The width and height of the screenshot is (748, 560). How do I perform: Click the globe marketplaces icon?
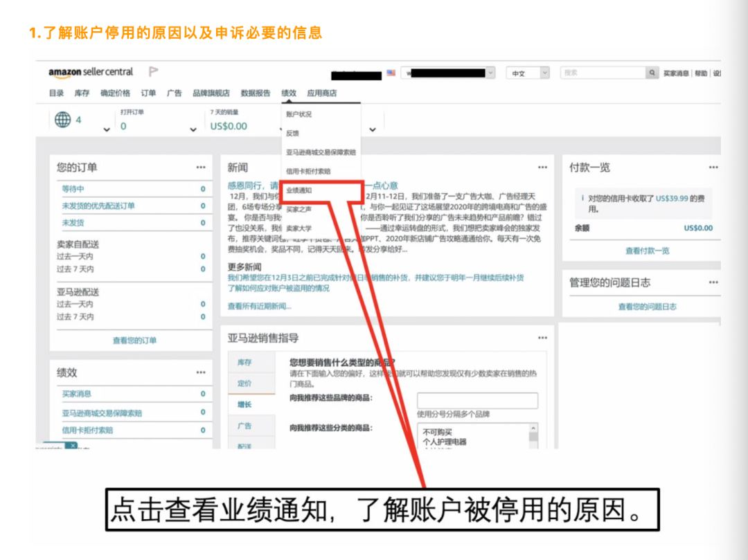pyautogui.click(x=62, y=120)
